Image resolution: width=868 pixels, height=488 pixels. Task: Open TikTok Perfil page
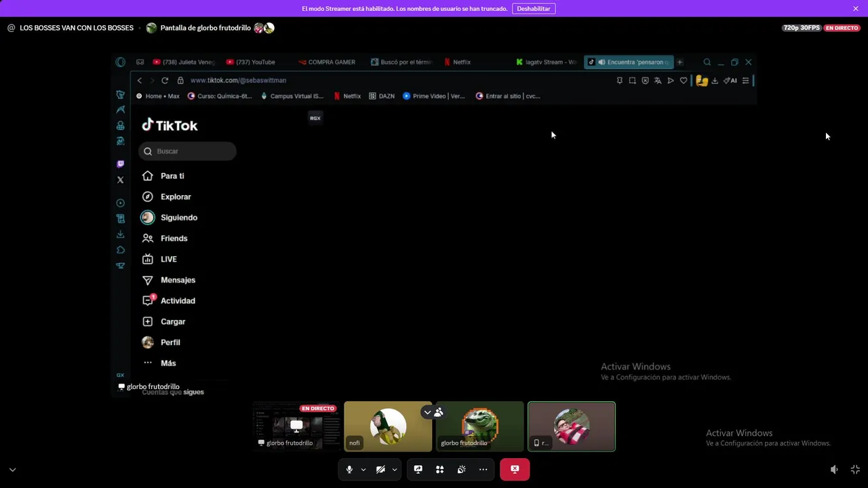pyautogui.click(x=161, y=342)
